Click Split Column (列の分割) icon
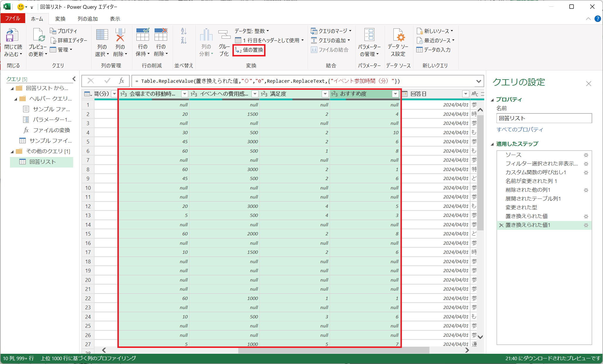 pyautogui.click(x=206, y=35)
